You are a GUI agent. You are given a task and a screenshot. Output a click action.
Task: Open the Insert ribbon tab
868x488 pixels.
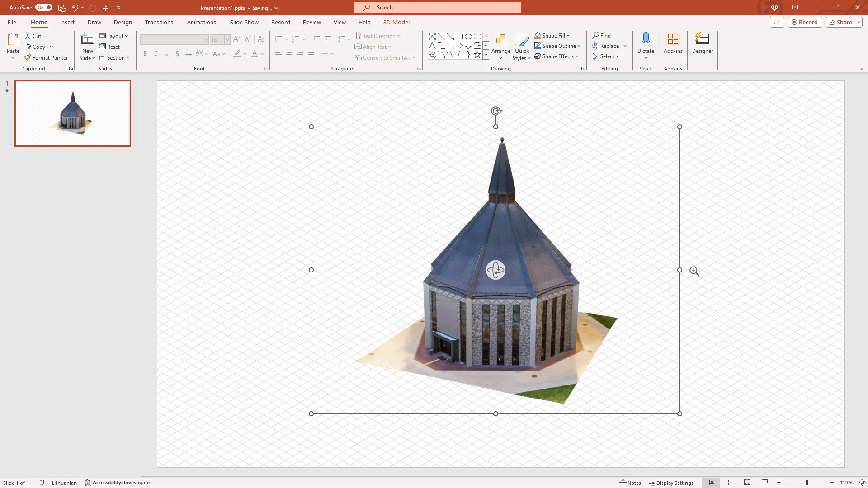pyautogui.click(x=67, y=22)
